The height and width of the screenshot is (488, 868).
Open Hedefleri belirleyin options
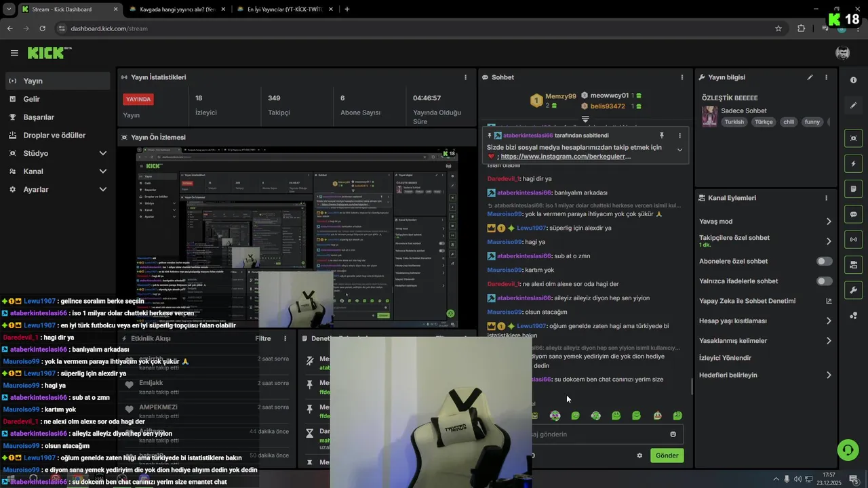click(x=766, y=375)
